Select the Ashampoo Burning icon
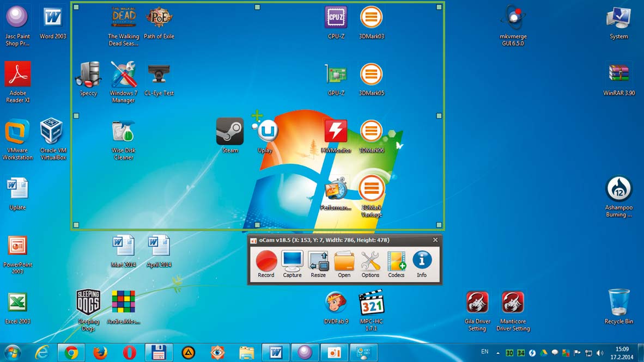Viewport: 644px width, 362px height. point(618,197)
